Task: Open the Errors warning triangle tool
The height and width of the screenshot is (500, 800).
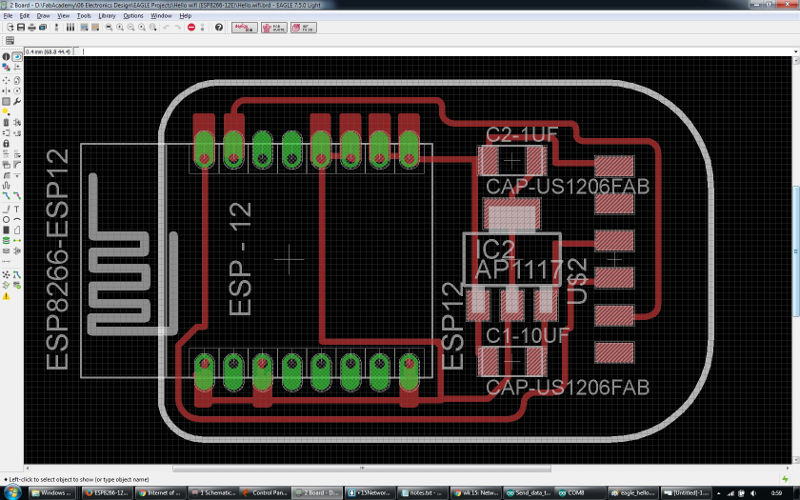Action: [6, 296]
